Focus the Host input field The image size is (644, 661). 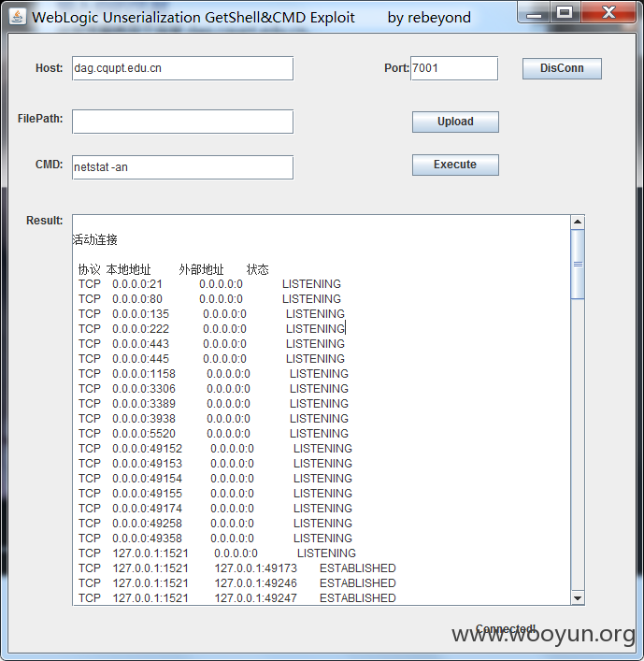[x=182, y=68]
